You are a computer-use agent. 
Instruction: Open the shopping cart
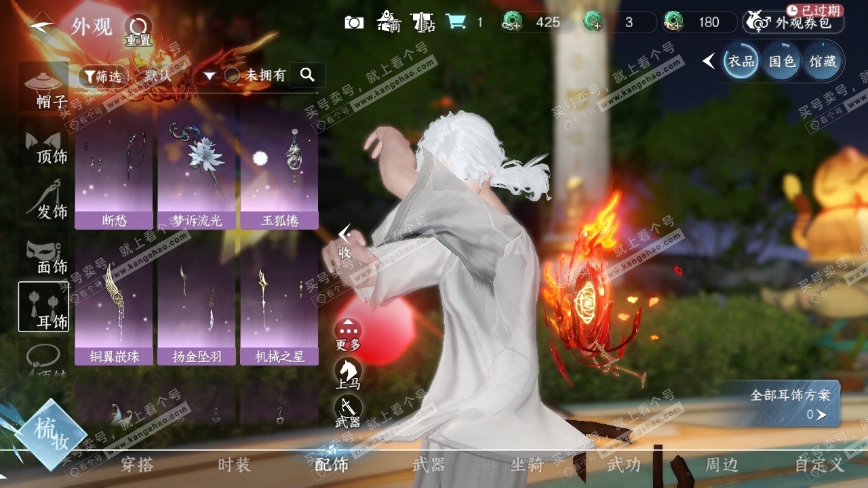(x=456, y=22)
